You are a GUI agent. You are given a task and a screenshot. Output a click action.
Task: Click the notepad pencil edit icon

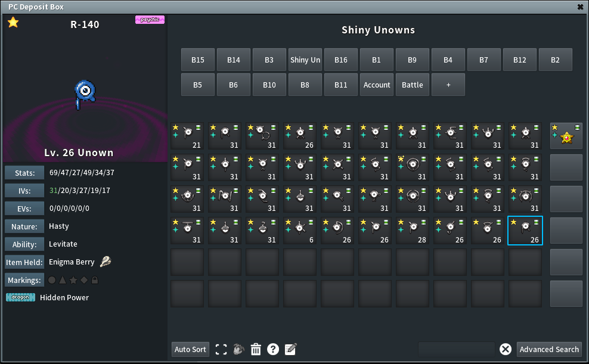coord(291,349)
